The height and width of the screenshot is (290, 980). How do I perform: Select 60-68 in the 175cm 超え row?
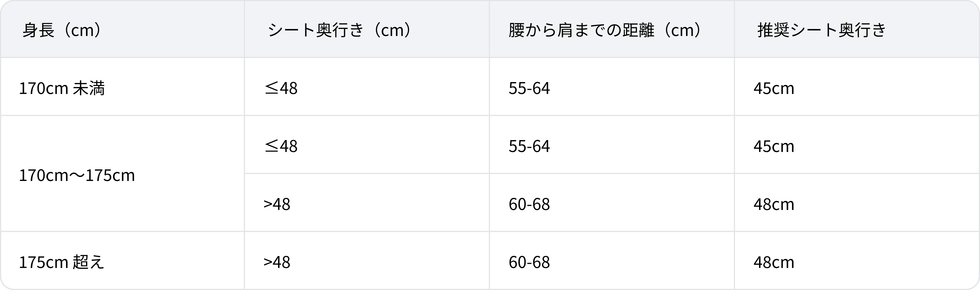pyautogui.click(x=529, y=262)
